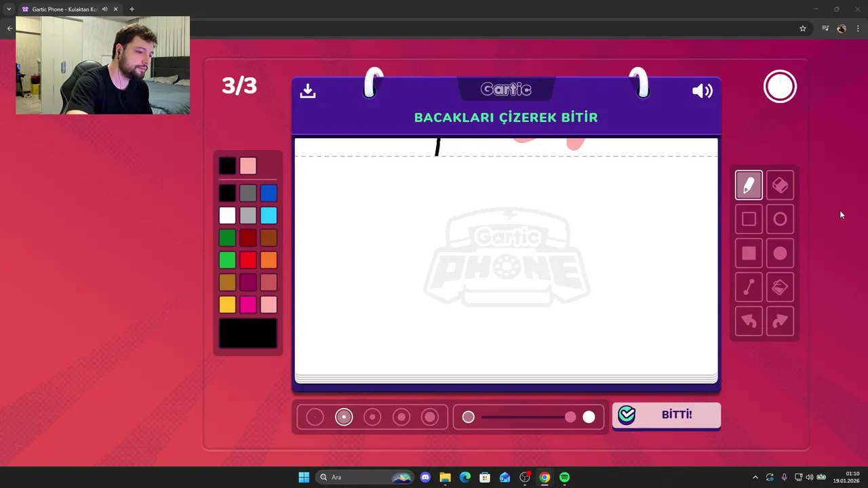Viewport: 868px width, 488px height.
Task: Select dark red color swatch
Action: [248, 238]
